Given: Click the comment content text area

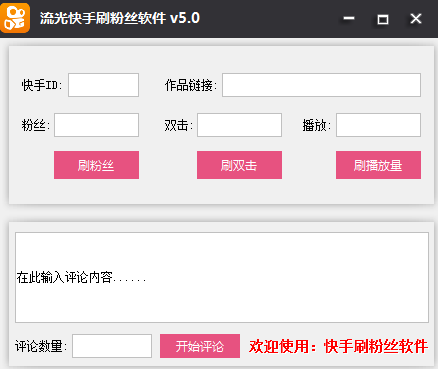Looking at the screenshot, I should (x=222, y=277).
